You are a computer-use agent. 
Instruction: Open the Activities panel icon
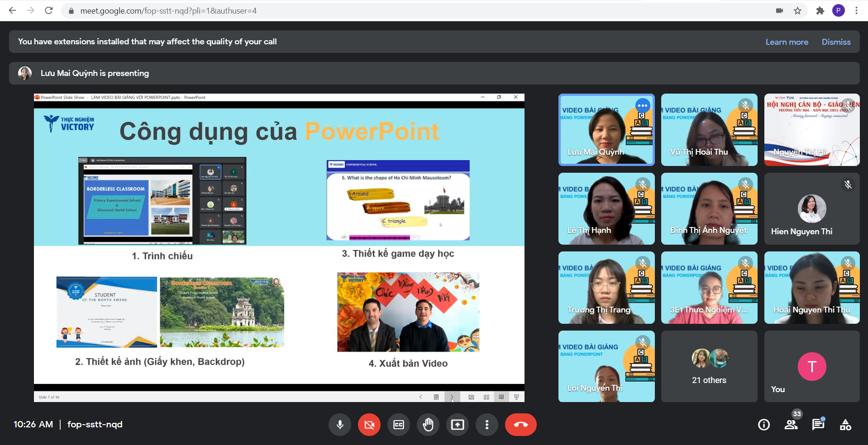pyautogui.click(x=845, y=425)
